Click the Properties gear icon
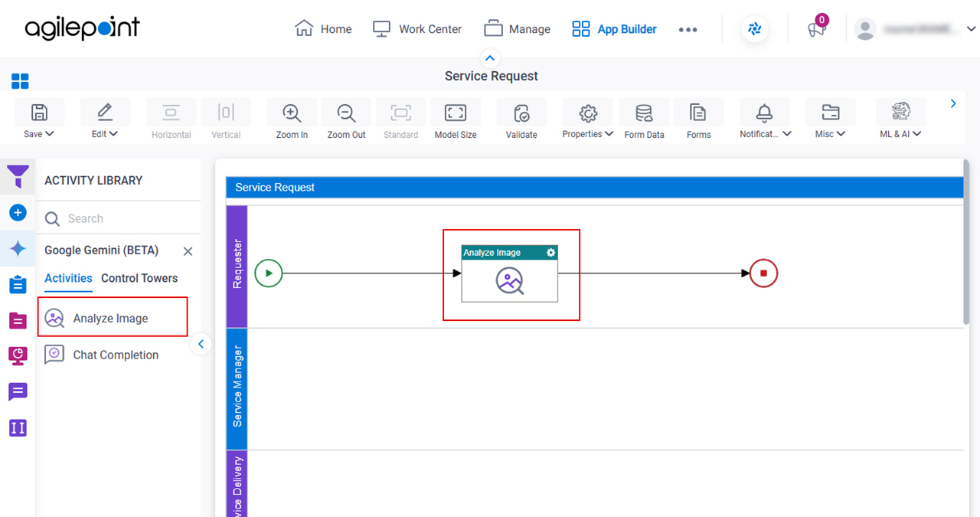This screenshot has height=517, width=980. pyautogui.click(x=588, y=113)
